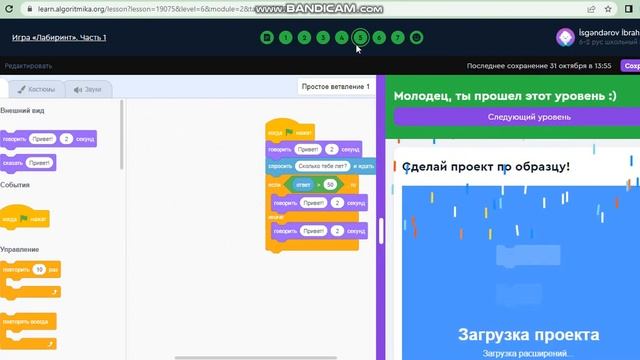Screen dimensions: 640x360
Task: Click the 'иначе' section of the if-else block
Action: coord(276,217)
